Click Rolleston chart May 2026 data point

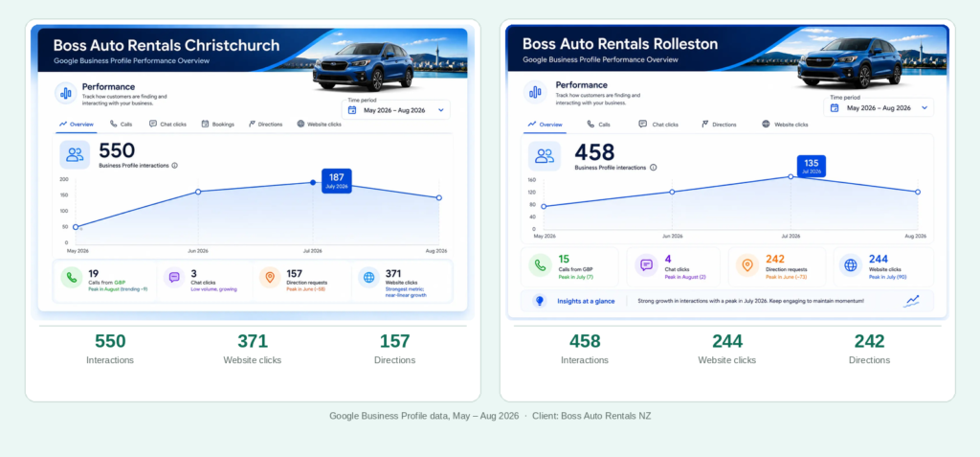click(544, 207)
